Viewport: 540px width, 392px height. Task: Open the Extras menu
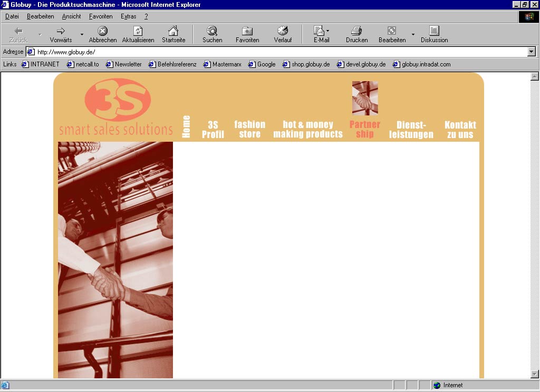click(129, 16)
